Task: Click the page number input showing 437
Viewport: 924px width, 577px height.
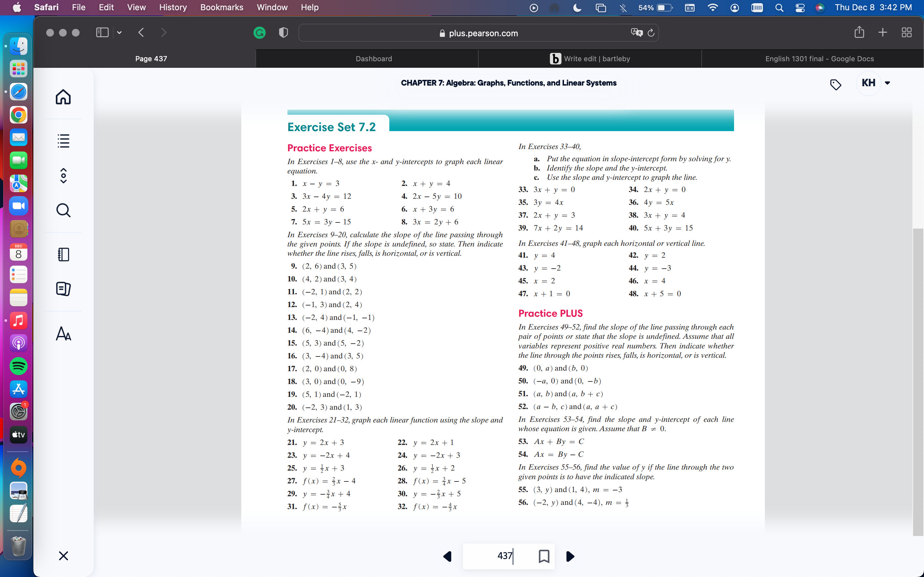Action: tap(505, 556)
